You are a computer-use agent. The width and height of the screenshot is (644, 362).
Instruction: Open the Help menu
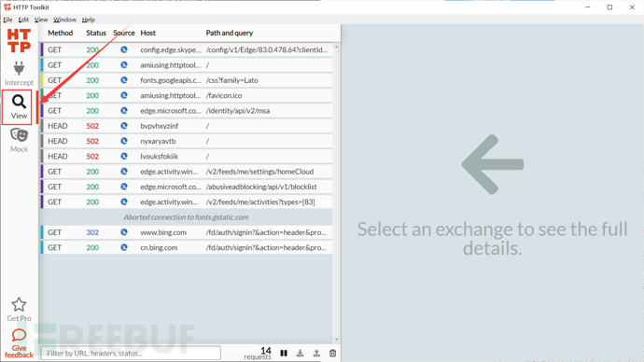88,20
